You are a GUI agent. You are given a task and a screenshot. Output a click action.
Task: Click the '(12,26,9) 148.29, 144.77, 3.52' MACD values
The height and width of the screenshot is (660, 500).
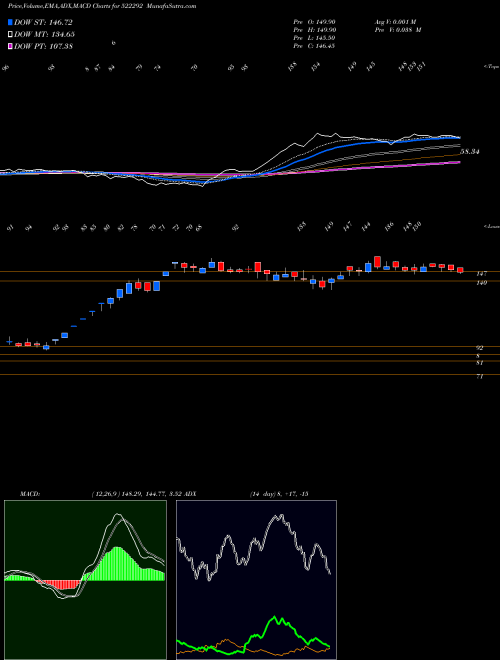[x=136, y=494]
